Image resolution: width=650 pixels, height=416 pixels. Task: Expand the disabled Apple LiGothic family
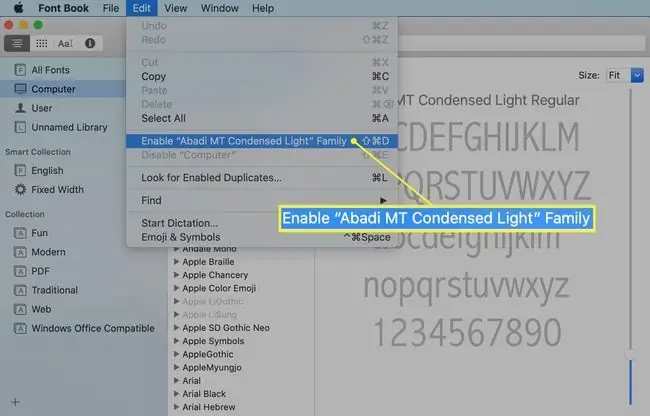[x=176, y=301]
